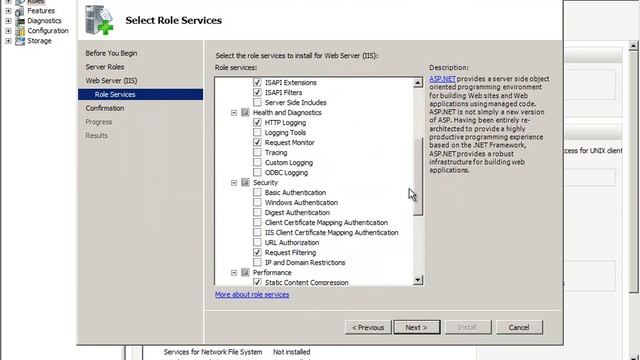Open the Web Server (IIS) step

click(111, 81)
